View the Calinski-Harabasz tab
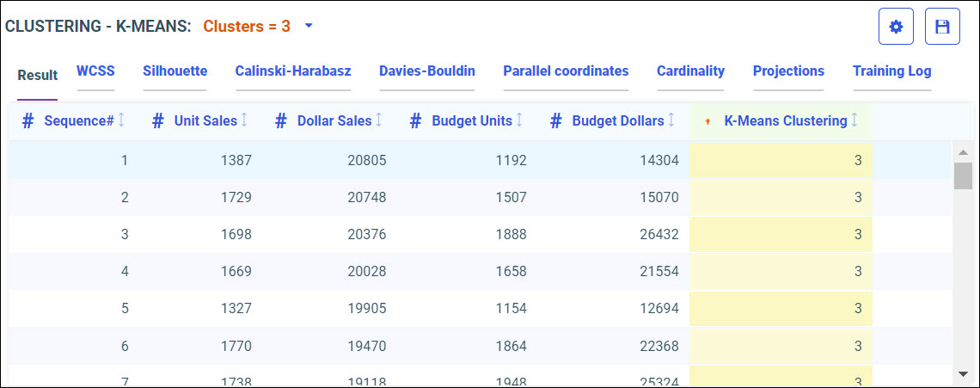 pos(293,71)
